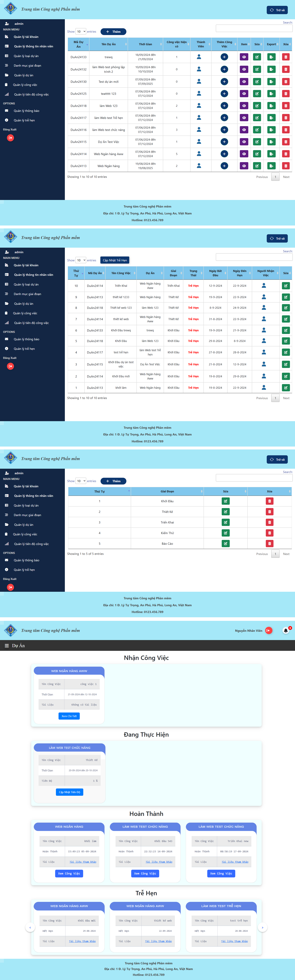Viewport: 295px width, 980px height.
Task: Click Trở về button on stage list page header
Action: pyautogui.click(x=277, y=460)
